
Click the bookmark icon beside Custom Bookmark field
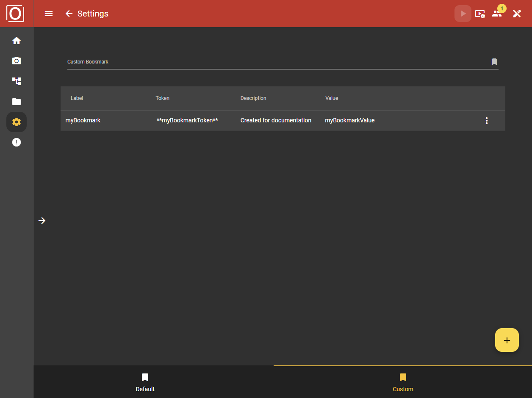(494, 61)
